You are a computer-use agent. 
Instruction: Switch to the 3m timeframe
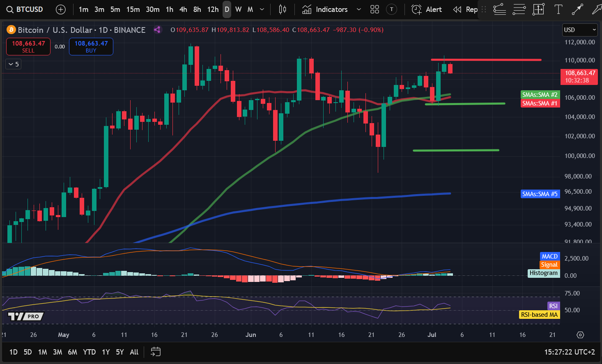99,9
